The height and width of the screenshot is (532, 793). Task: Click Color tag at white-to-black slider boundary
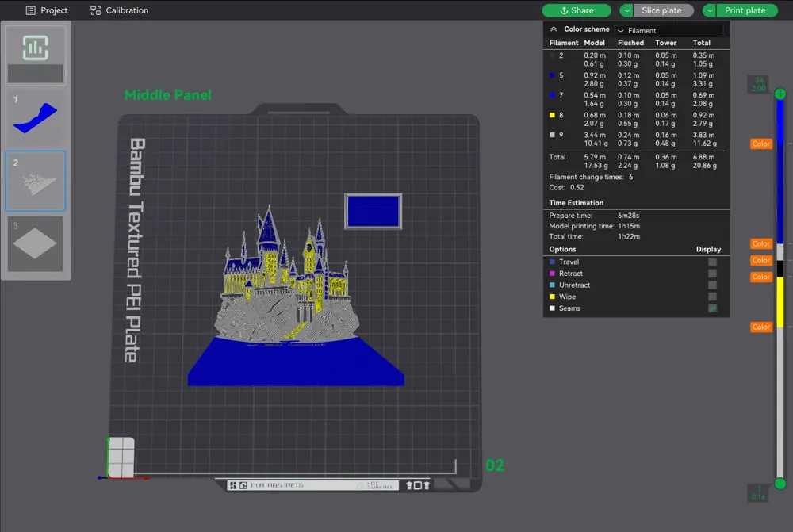761,260
